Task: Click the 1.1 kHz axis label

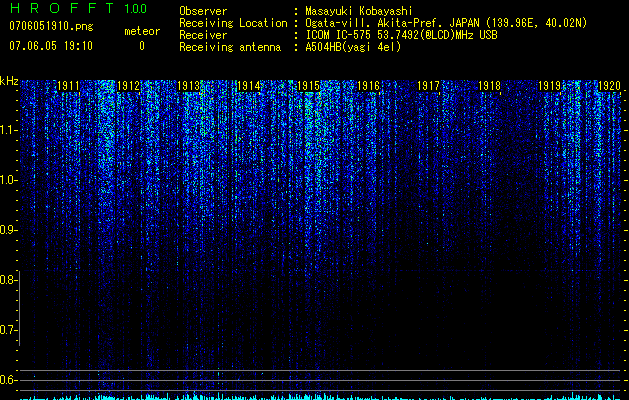Action: [x=8, y=130]
